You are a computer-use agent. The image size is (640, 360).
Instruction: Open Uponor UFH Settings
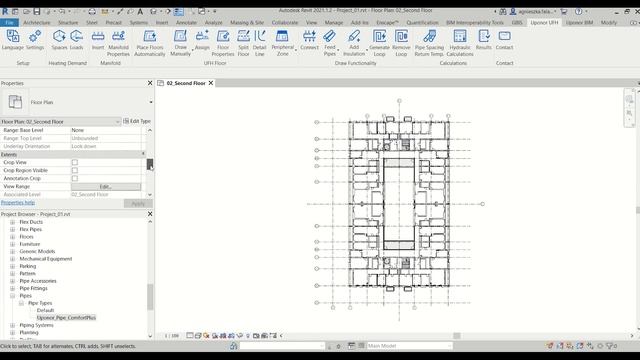[x=35, y=40]
